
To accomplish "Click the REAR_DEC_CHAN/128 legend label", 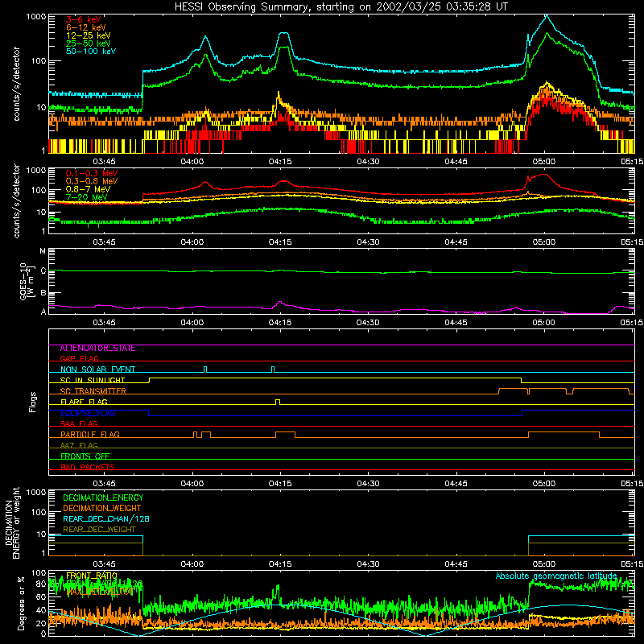I will [x=106, y=519].
